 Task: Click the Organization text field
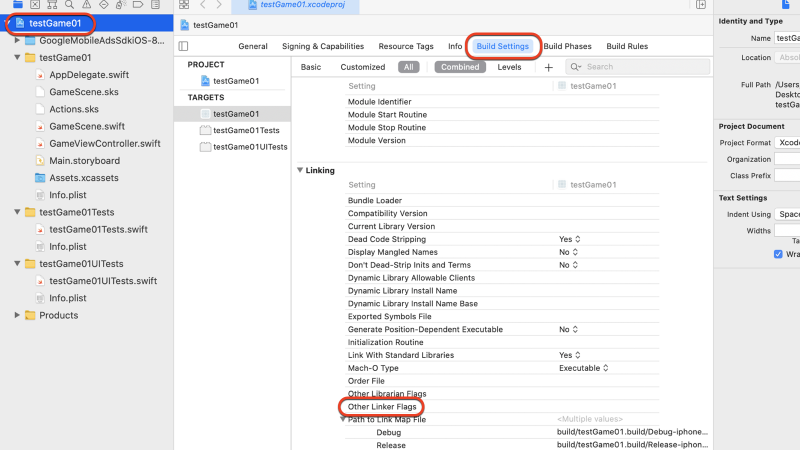[787, 159]
